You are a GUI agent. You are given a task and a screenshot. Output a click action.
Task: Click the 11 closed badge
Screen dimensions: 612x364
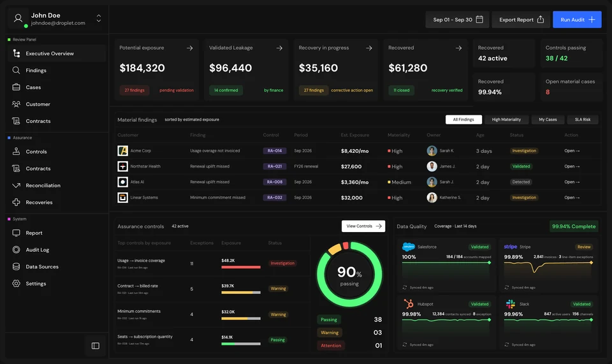[401, 90]
